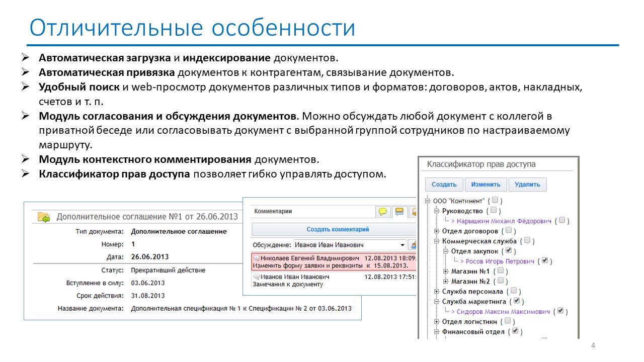Collapse the Финансовый отдел node
Viewport: 644px width, 362px height.
[x=437, y=331]
